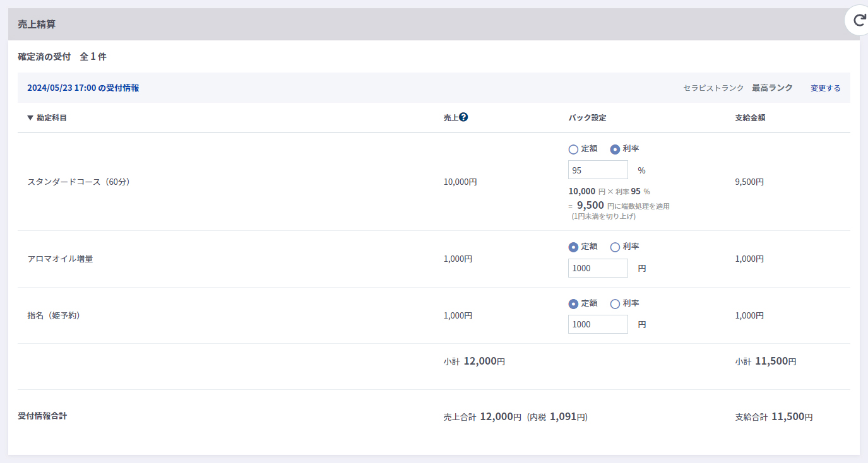
Task: Click the 変更する link for therapist rank
Action: [x=825, y=88]
